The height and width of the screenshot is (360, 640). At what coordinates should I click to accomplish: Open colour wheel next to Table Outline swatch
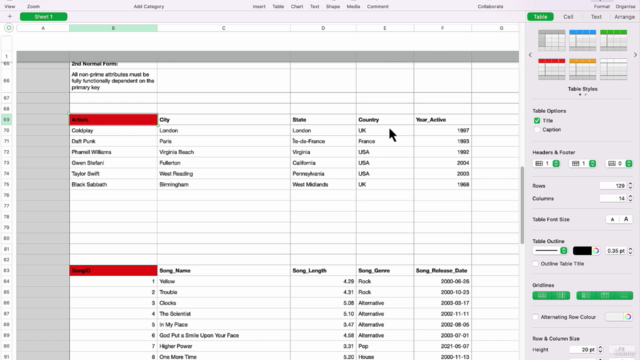point(596,251)
